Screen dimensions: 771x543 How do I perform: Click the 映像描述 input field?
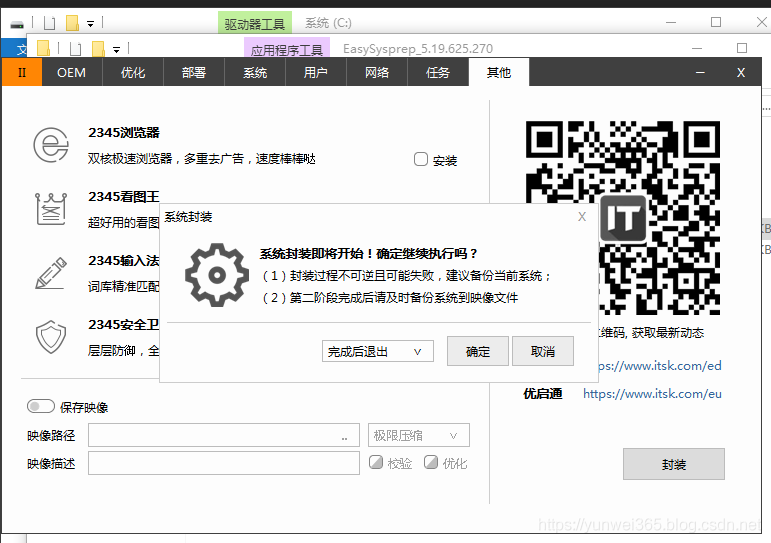(x=224, y=463)
